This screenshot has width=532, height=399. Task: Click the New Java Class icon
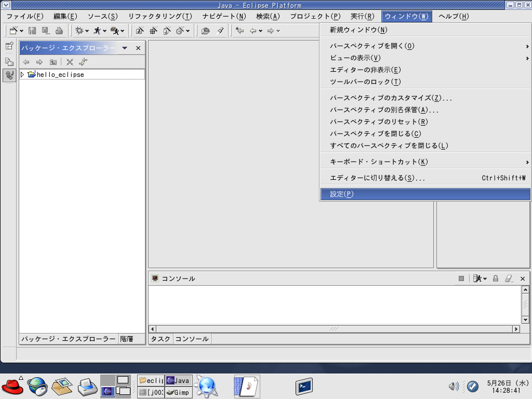(180, 31)
